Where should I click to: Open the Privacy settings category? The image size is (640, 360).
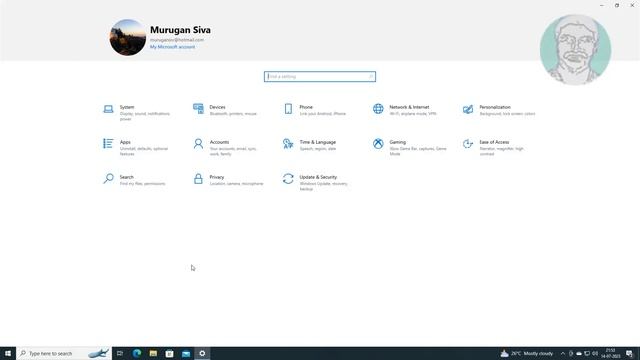tap(229, 180)
